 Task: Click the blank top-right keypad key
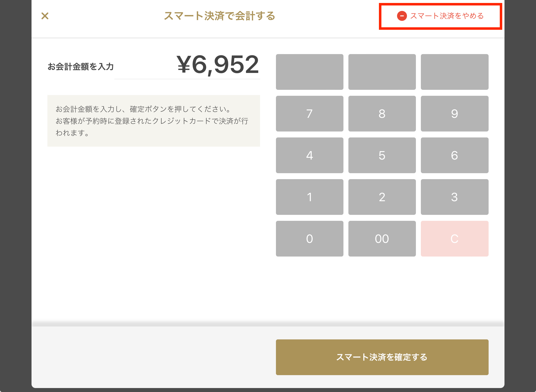tap(455, 72)
